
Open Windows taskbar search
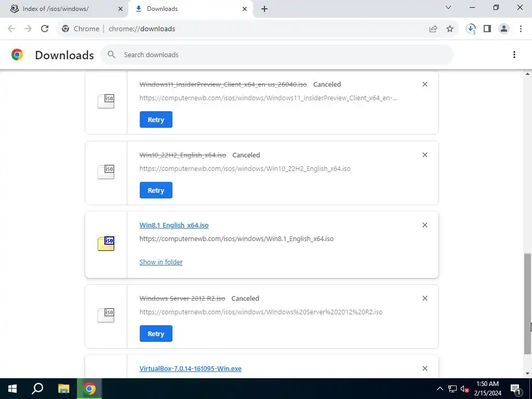tap(37, 389)
